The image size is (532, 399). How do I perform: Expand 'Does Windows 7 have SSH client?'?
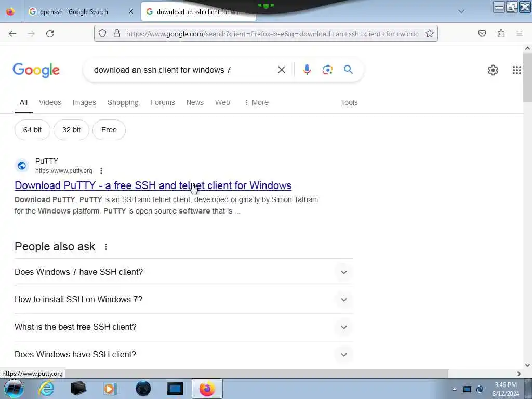click(x=183, y=272)
